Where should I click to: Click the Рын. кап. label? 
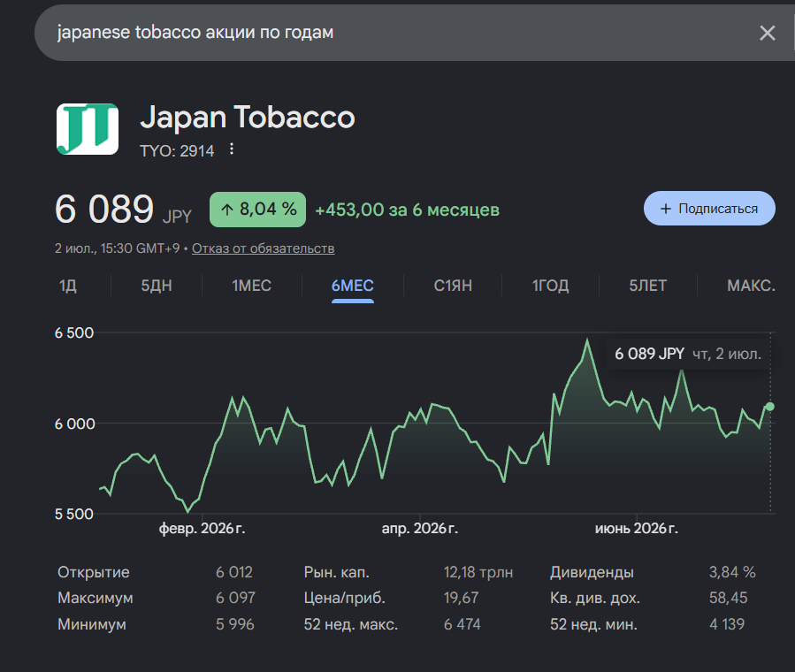point(337,572)
